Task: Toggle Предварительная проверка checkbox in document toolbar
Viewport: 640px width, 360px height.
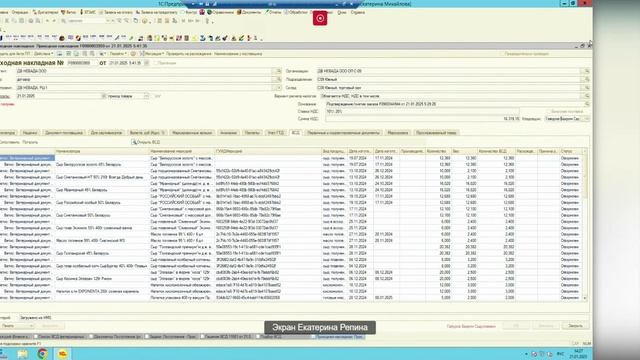Action: [x=502, y=53]
